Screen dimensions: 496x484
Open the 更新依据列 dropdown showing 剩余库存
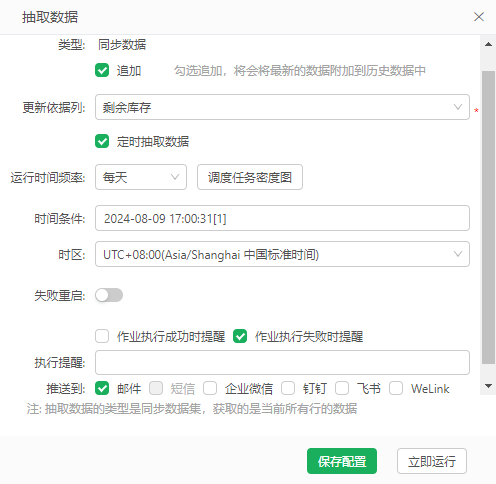point(282,107)
